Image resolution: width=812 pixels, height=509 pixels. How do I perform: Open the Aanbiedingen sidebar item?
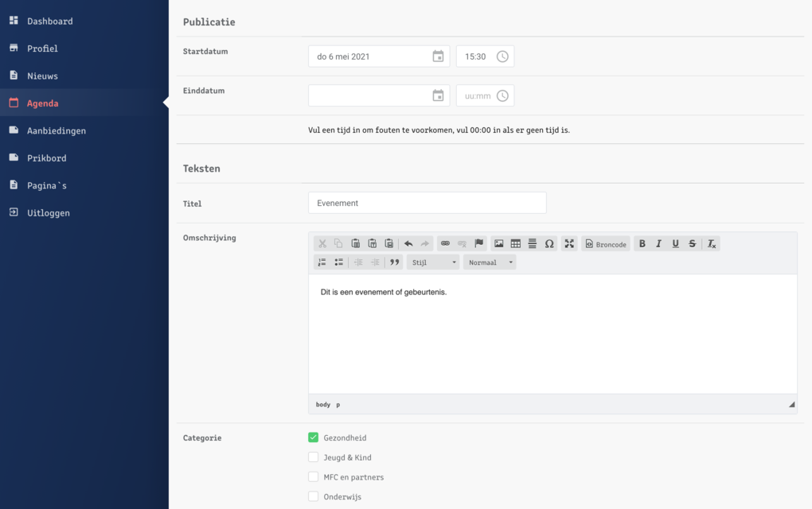pyautogui.click(x=56, y=130)
